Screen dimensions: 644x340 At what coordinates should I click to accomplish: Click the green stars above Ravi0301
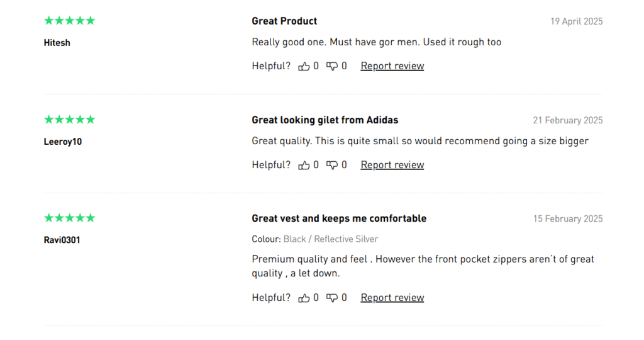(69, 218)
